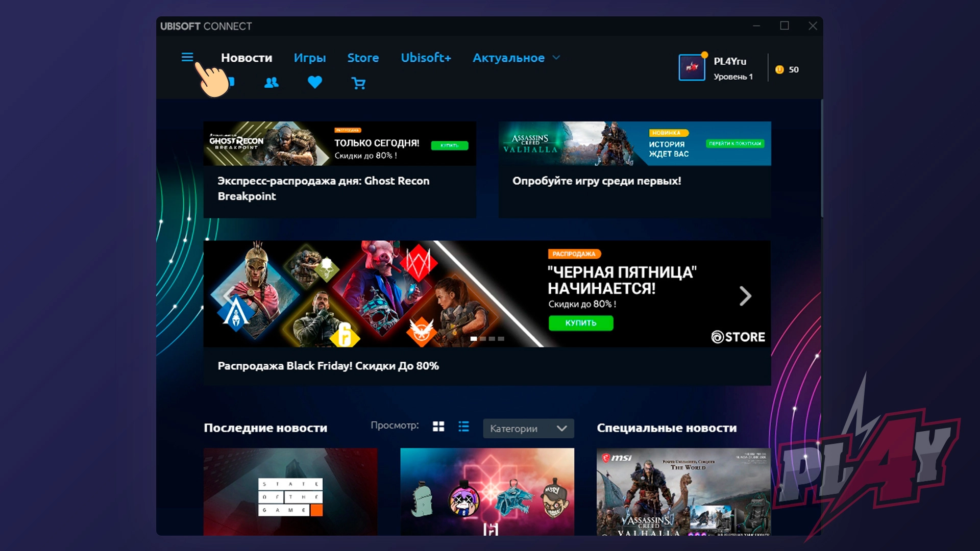Open the Игры tab

[309, 58]
